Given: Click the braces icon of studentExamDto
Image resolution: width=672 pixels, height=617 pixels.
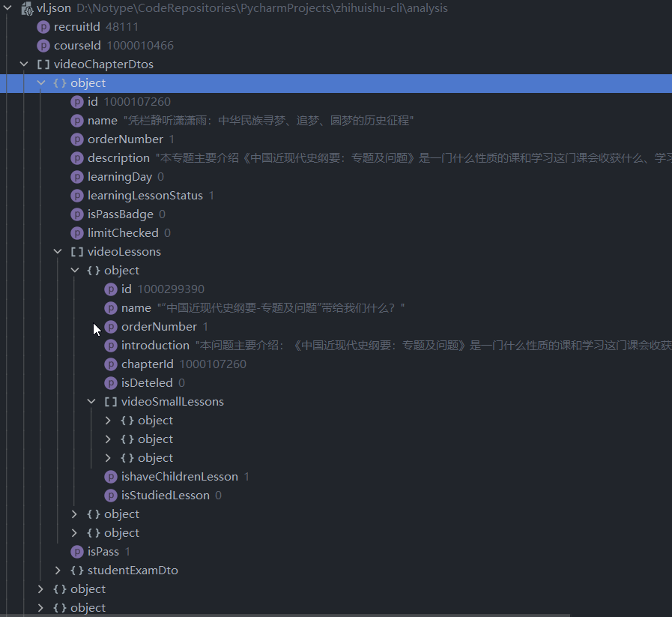Looking at the screenshot, I should [x=77, y=571].
